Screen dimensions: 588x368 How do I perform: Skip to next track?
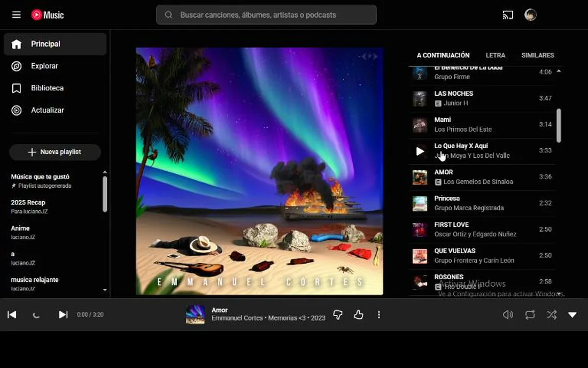coord(63,315)
